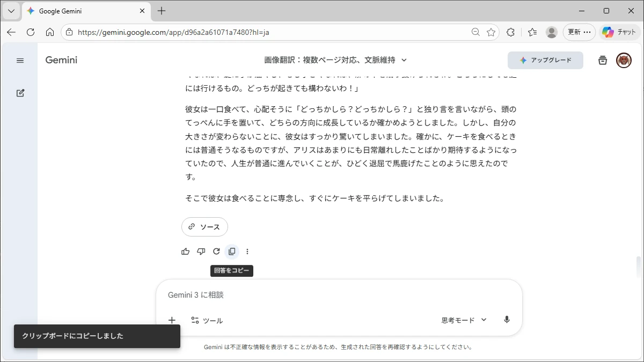Click the thumbs down bad response icon
Viewport: 644px width, 362px height.
pos(201,252)
